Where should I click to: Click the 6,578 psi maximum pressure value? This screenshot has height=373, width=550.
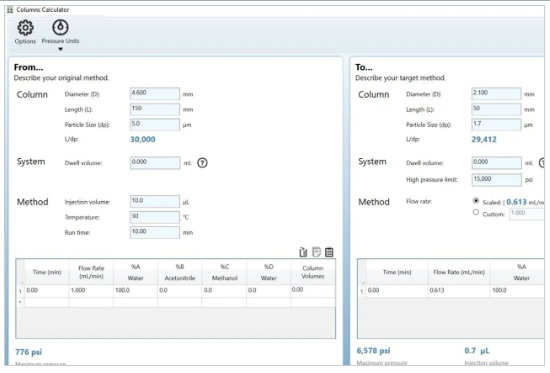pos(373,351)
